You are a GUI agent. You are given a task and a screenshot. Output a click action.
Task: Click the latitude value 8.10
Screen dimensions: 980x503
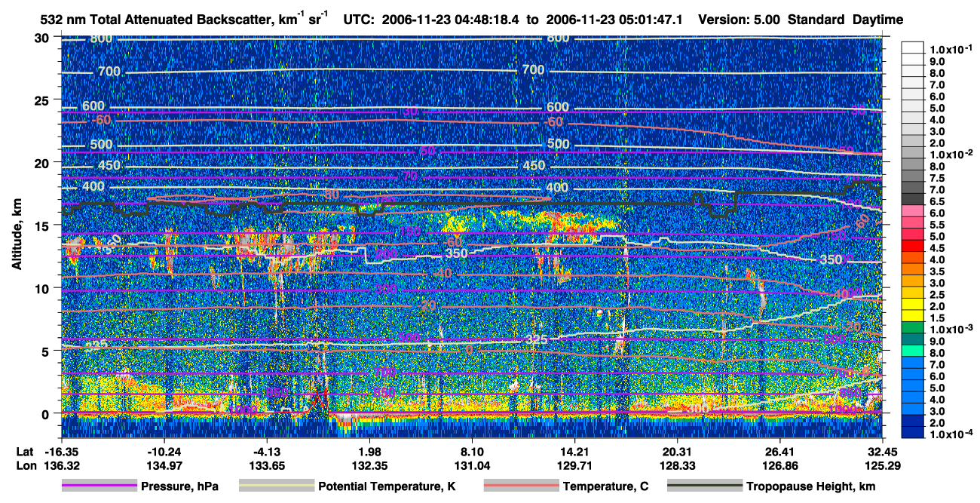click(472, 451)
